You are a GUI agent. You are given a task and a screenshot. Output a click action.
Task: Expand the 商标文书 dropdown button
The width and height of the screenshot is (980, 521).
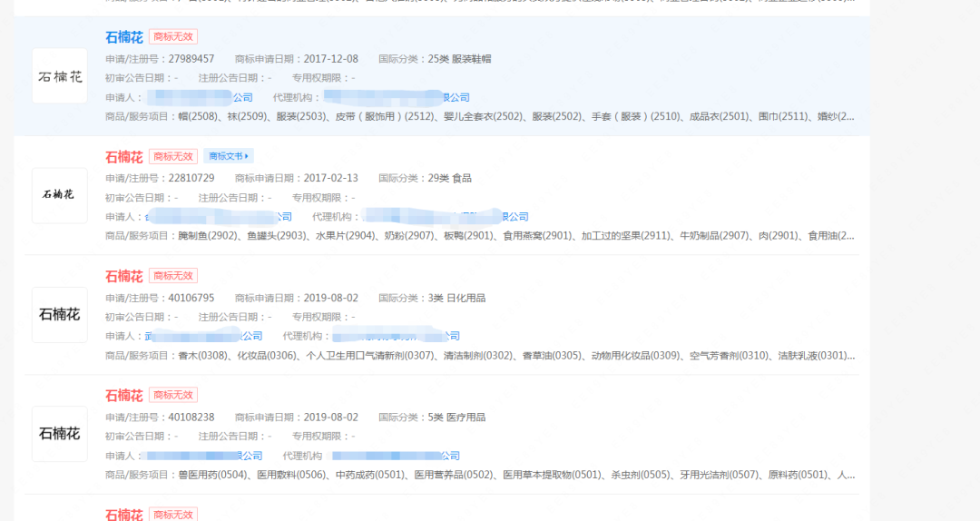coord(229,156)
